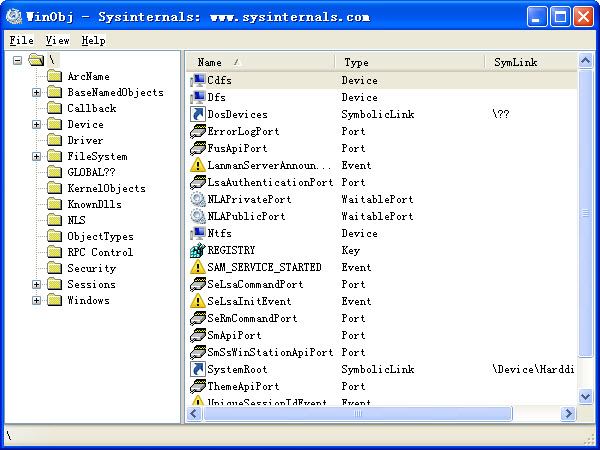This screenshot has width=600, height=450.
Task: Click the ThemeApiPort port icon
Action: pyautogui.click(x=198, y=386)
